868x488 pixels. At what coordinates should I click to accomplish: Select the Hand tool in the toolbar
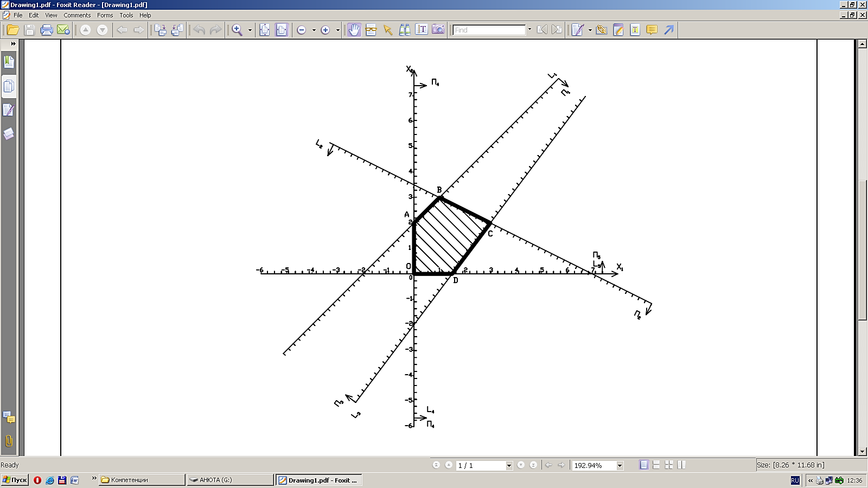coord(354,30)
